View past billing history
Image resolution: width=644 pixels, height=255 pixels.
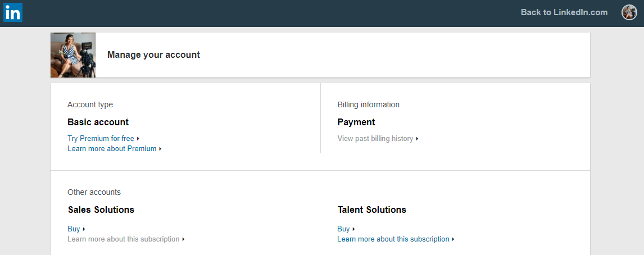(375, 139)
